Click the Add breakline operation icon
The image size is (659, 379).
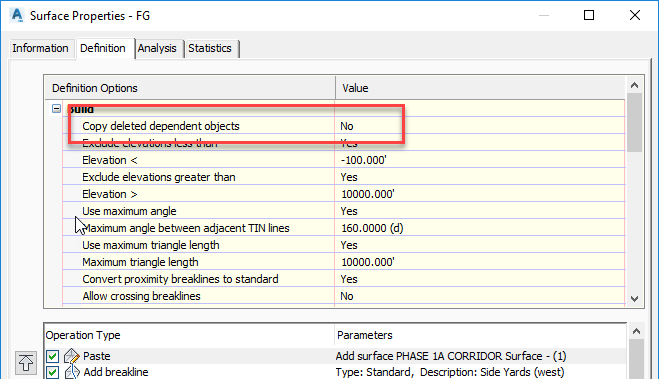(x=71, y=372)
